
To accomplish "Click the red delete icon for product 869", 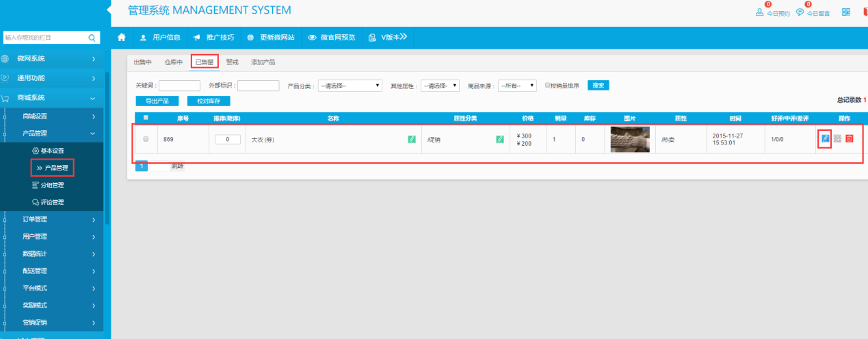I will (849, 139).
